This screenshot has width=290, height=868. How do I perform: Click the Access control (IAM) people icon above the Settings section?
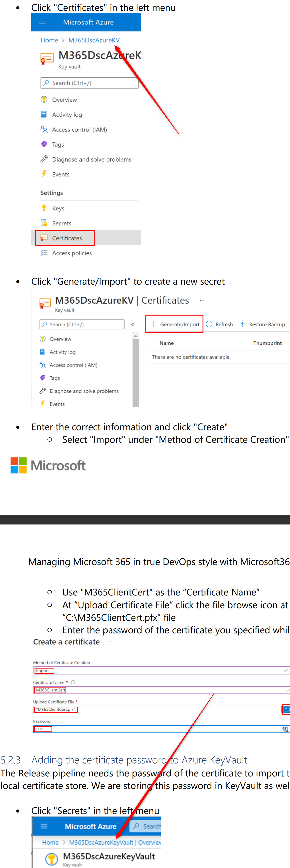pos(44,129)
